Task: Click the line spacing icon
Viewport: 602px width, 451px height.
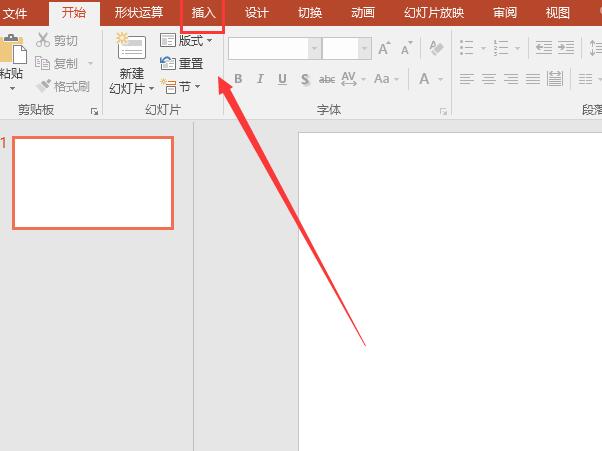Action: [x=595, y=48]
